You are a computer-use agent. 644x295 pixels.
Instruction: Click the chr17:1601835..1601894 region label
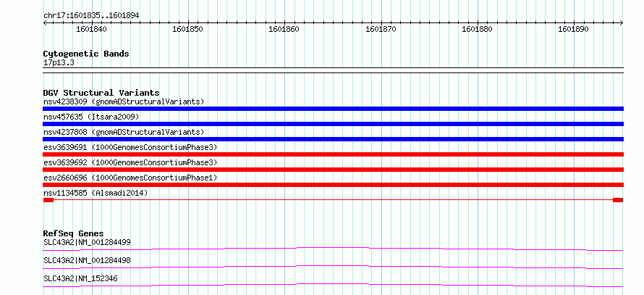click(x=91, y=16)
